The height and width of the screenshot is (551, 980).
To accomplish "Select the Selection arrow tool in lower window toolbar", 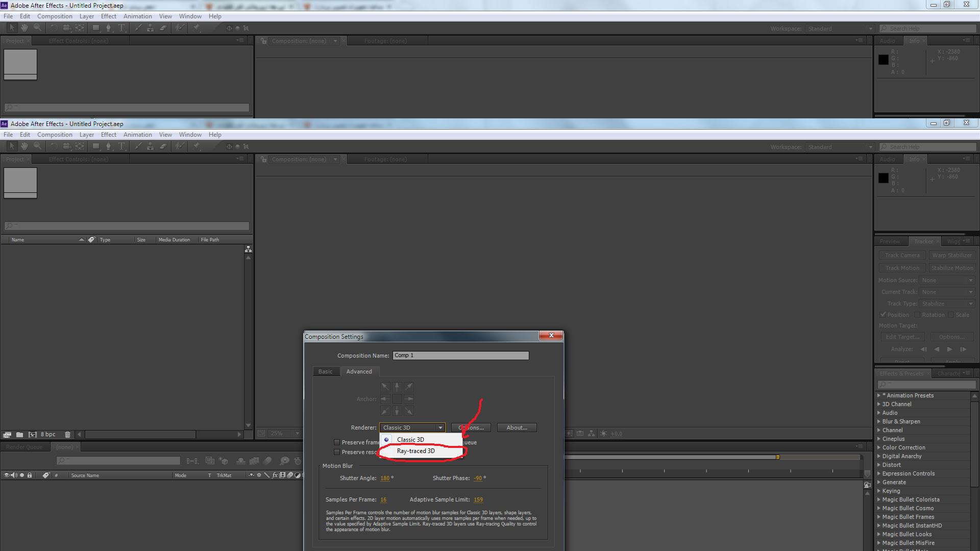I will [x=12, y=146].
